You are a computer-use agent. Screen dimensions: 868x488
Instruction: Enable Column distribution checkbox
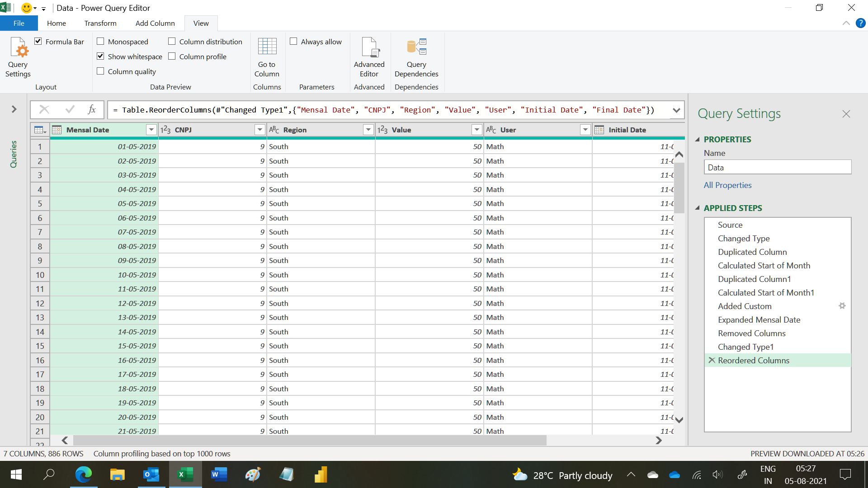[172, 42]
